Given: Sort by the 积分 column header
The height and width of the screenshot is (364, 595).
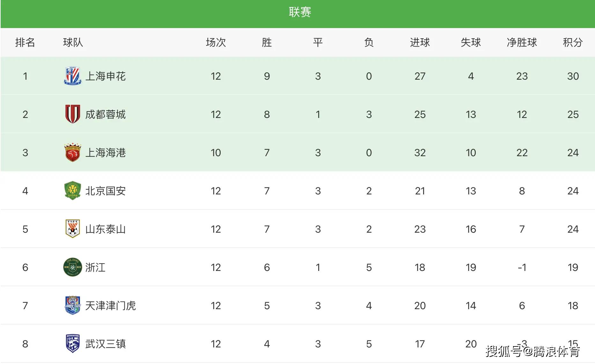Looking at the screenshot, I should pos(573,42).
